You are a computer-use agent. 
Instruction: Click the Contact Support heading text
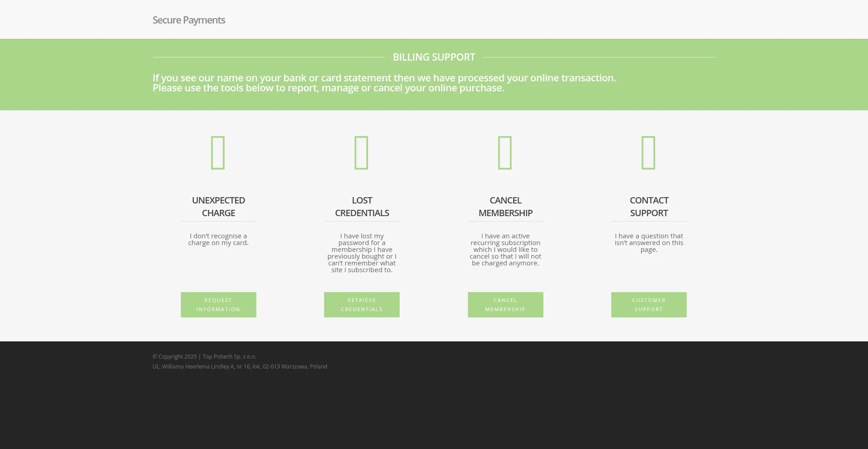pyautogui.click(x=649, y=207)
